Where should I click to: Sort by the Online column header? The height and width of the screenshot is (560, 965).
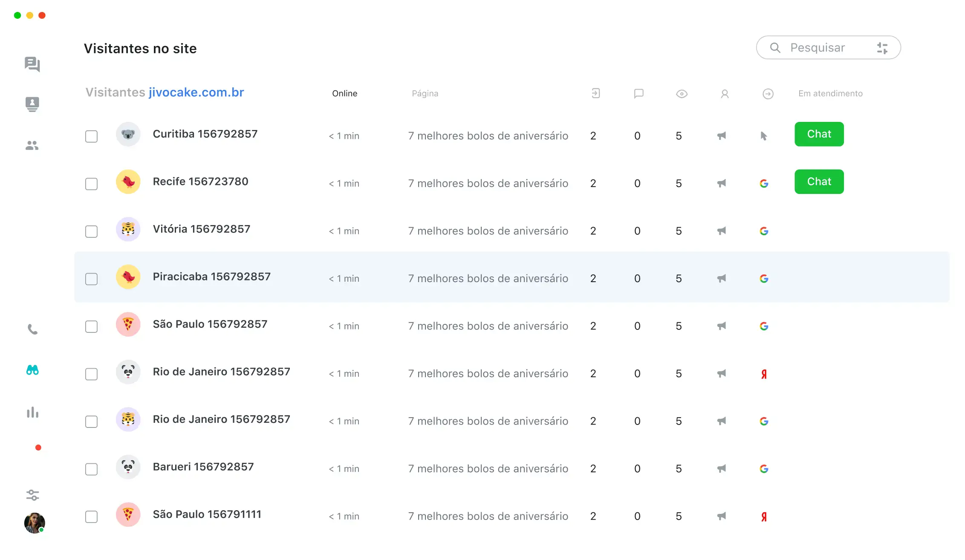[344, 93]
